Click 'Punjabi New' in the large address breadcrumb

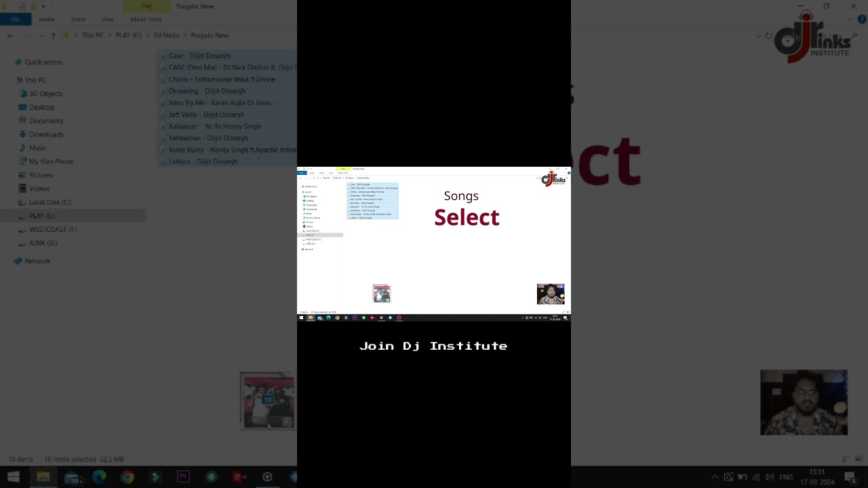coord(210,35)
